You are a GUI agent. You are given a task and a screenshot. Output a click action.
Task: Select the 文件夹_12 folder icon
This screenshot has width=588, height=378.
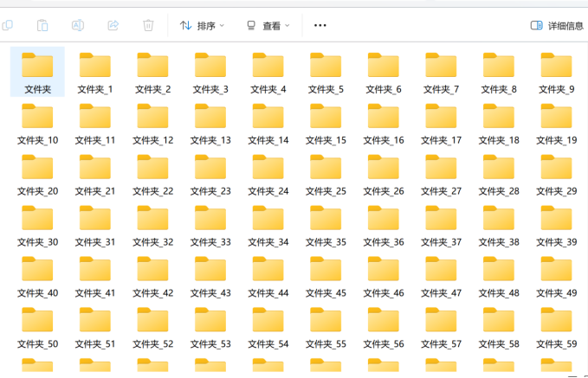click(152, 116)
